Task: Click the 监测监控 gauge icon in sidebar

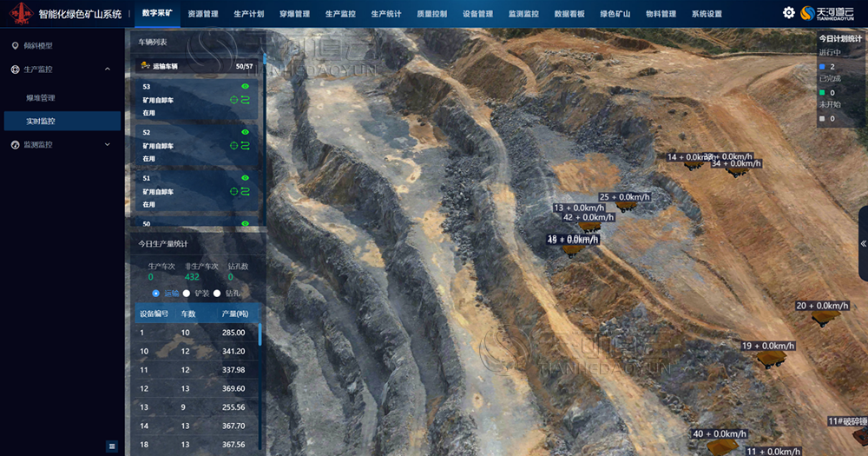Action: 15,144
